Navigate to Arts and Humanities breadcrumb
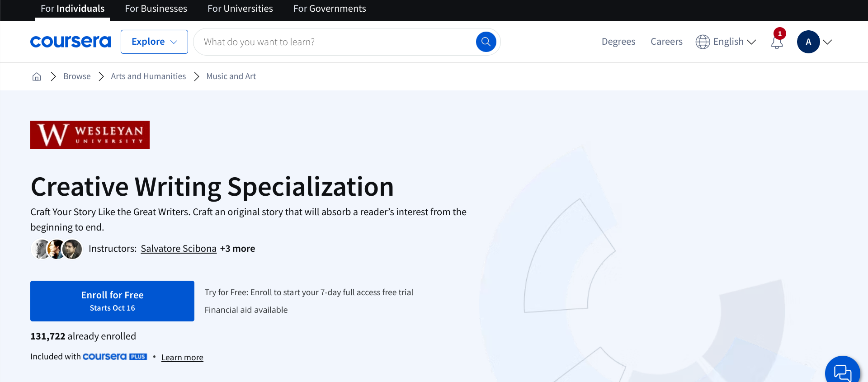This screenshot has height=382, width=868. click(148, 76)
